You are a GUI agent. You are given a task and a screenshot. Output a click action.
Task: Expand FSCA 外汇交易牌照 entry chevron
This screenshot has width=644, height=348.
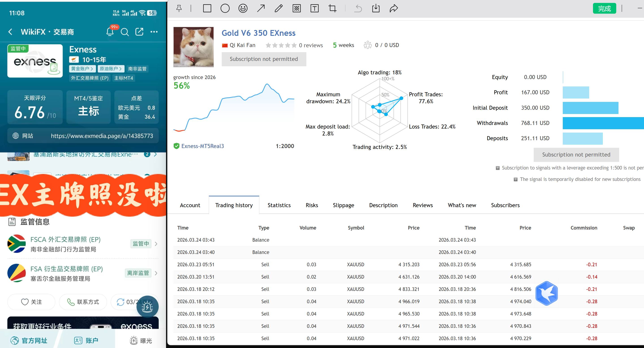[x=156, y=243]
